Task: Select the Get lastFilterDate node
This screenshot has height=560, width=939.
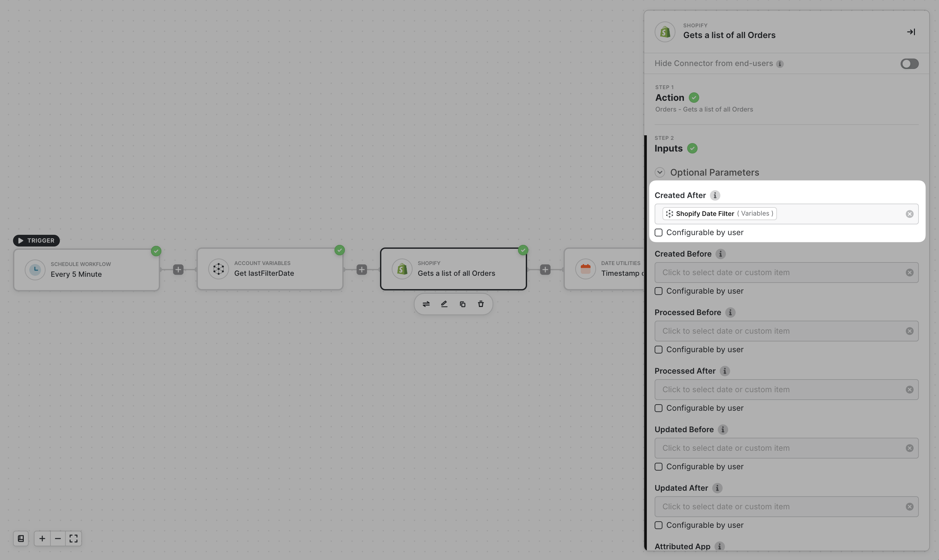Action: (x=270, y=269)
